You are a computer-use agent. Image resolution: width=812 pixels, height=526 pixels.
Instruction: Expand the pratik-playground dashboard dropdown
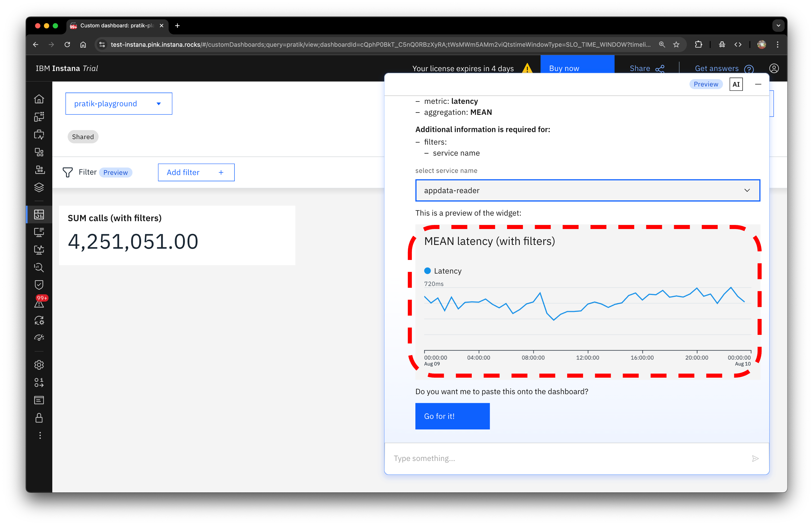click(119, 104)
